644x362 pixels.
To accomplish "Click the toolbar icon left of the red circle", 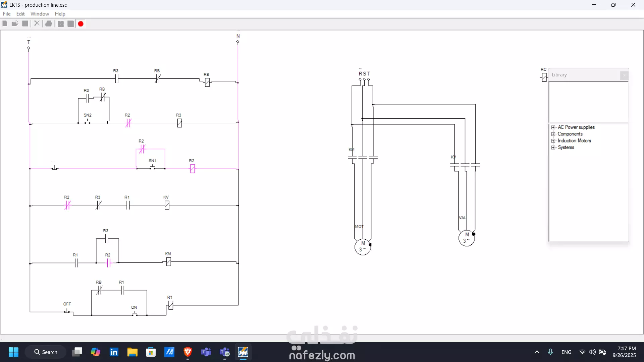I will coord(70,23).
